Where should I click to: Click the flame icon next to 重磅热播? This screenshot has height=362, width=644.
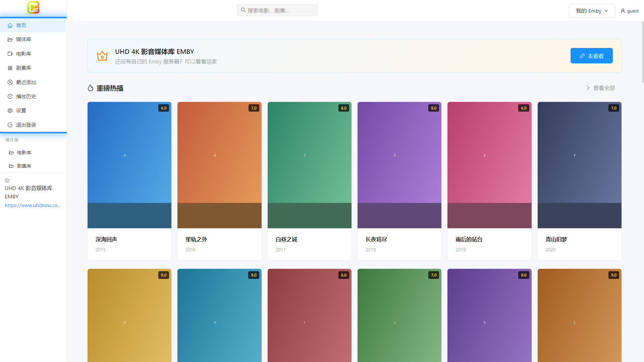pyautogui.click(x=91, y=88)
